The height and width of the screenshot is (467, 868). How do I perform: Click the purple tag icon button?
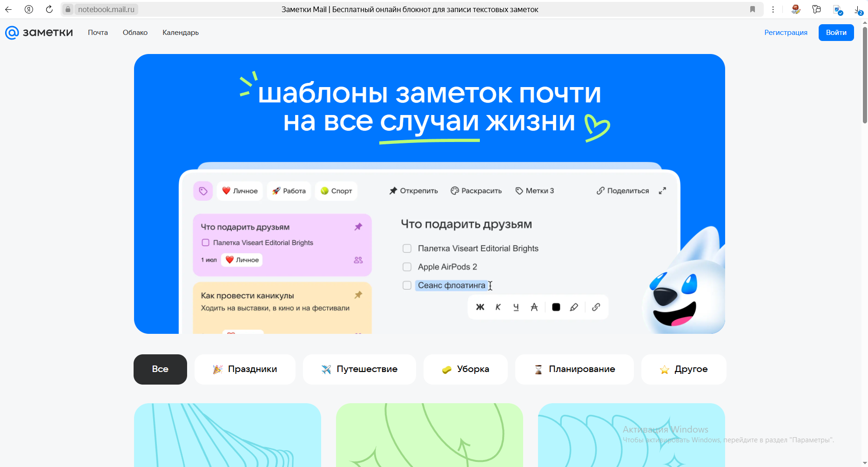[203, 191]
